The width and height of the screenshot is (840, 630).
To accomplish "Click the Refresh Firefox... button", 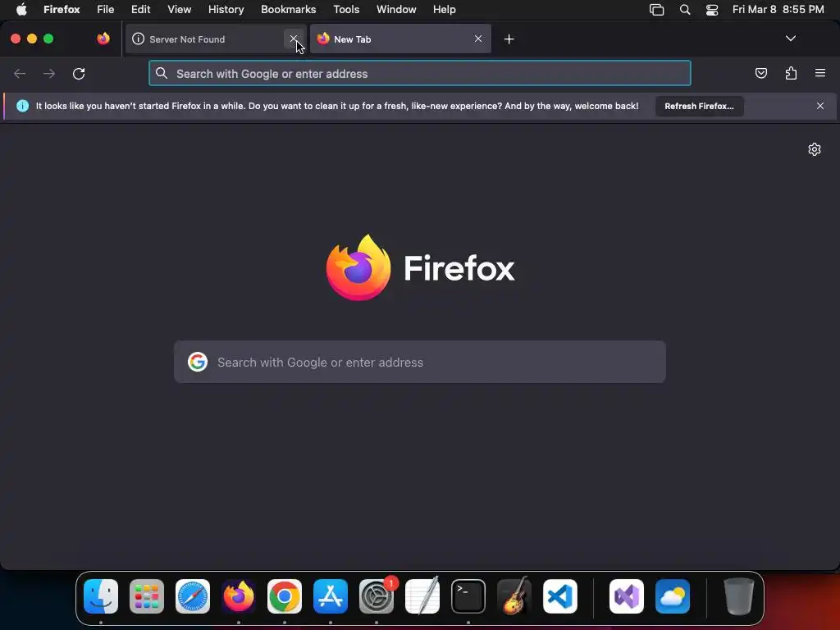I will [x=699, y=106].
